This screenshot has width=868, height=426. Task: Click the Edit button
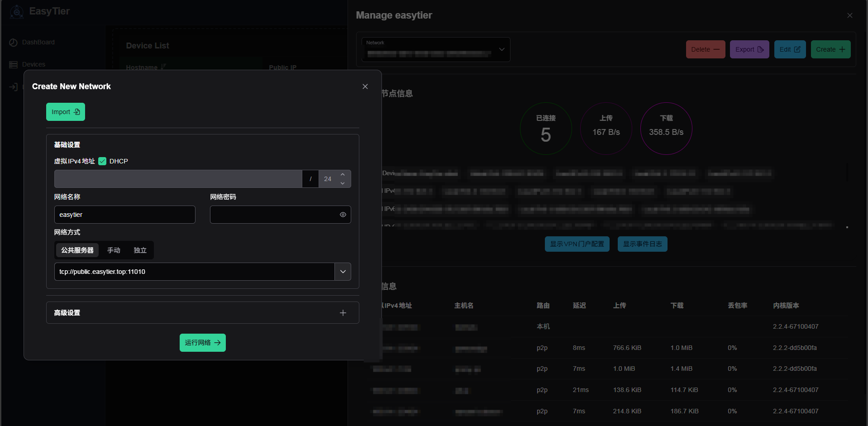(x=790, y=49)
